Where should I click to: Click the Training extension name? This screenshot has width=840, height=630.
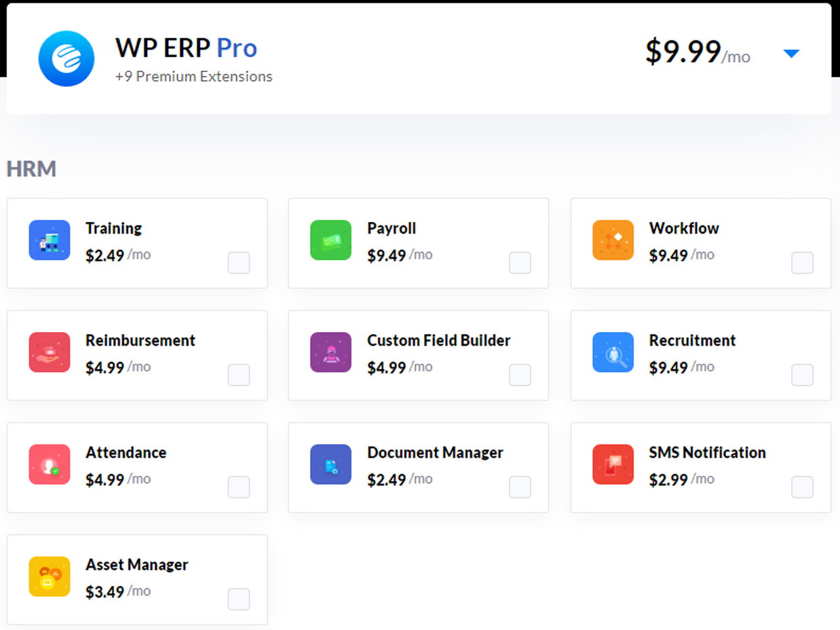coord(114,228)
